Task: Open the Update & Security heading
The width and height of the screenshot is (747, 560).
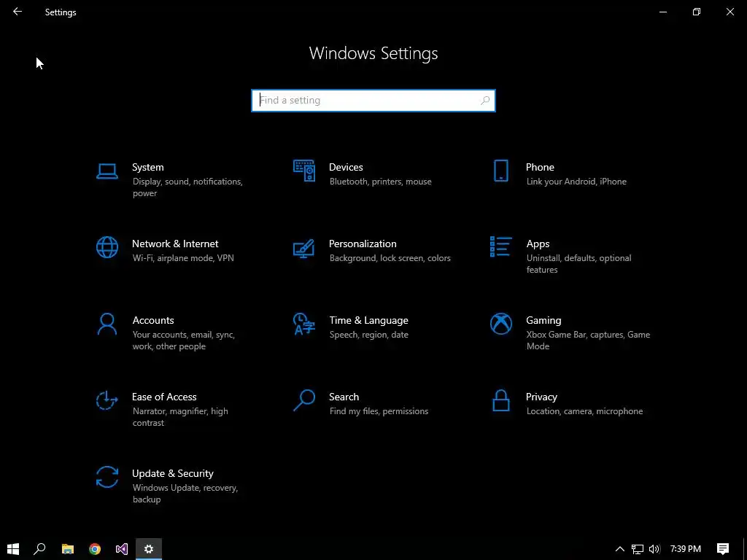Action: tap(172, 474)
